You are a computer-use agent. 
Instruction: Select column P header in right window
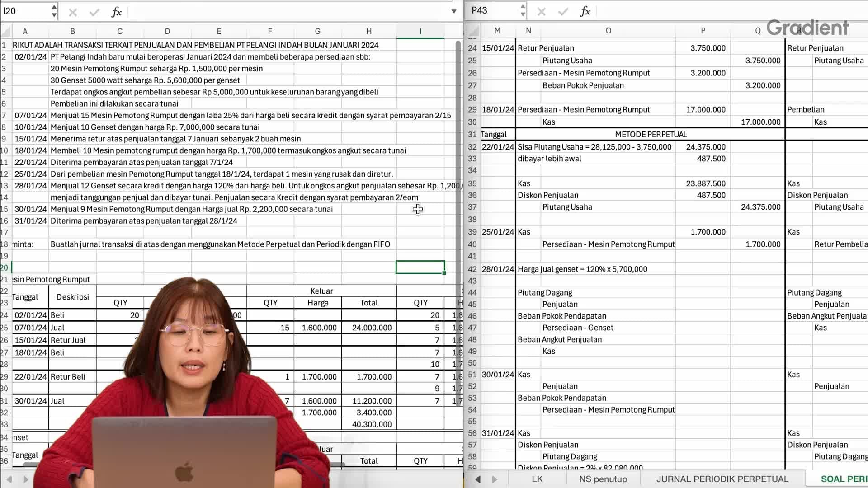[x=703, y=31]
